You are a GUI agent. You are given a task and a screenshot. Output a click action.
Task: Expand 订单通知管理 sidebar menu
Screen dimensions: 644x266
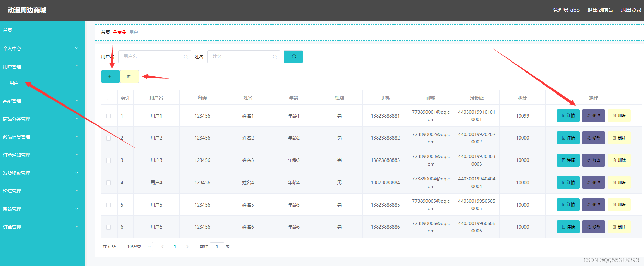click(42, 155)
